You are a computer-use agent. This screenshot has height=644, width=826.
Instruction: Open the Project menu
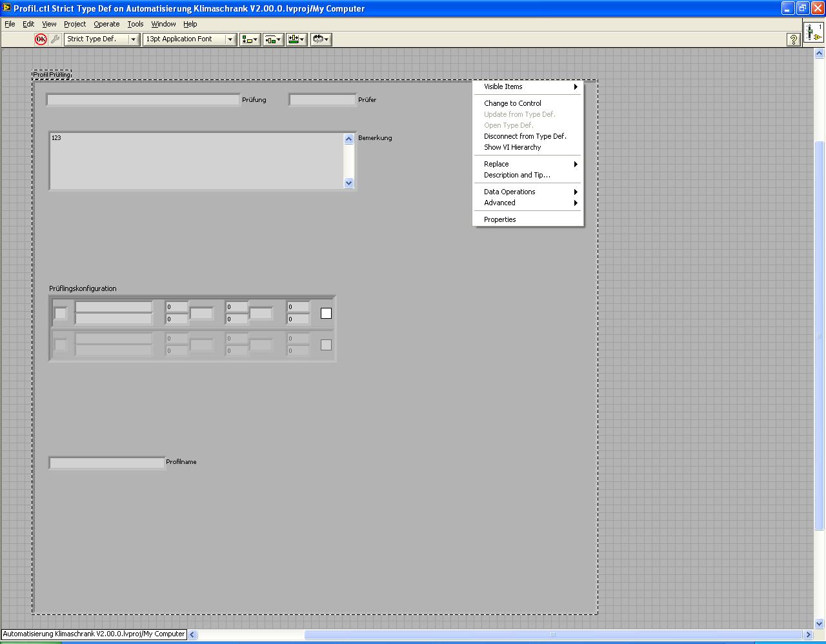click(x=75, y=24)
